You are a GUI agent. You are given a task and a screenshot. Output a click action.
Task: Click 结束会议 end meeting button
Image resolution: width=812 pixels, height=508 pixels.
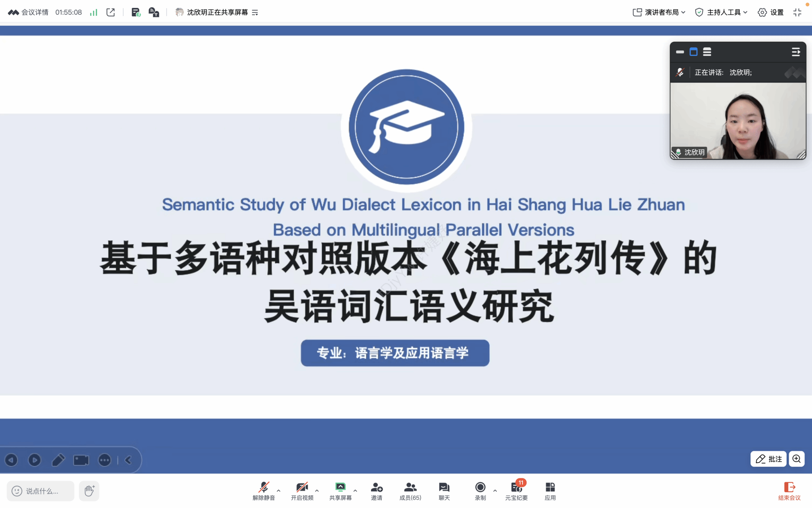point(789,491)
